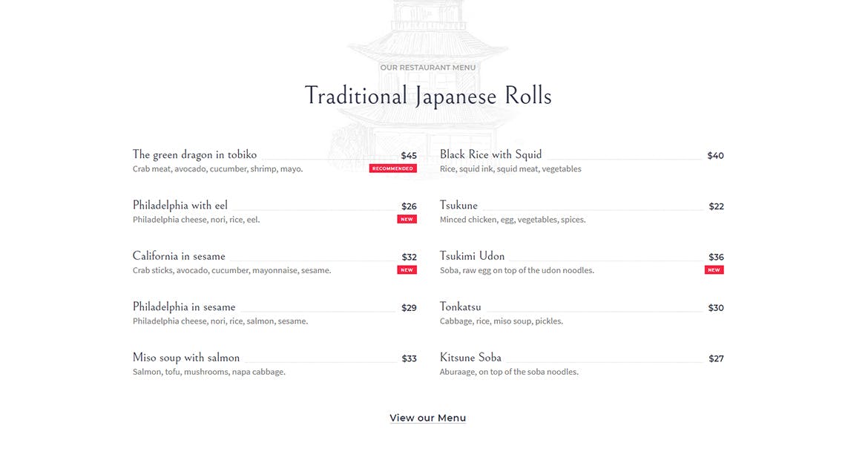Click the $40 price for Black Rice
Screen dimensions: 868x475
pyautogui.click(x=716, y=156)
